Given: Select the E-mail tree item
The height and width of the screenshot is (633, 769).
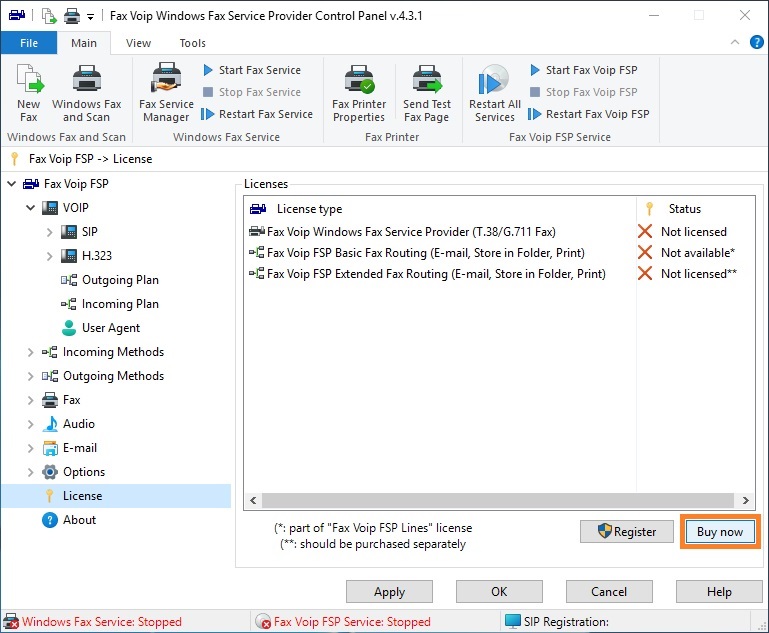Looking at the screenshot, I should tap(69, 448).
